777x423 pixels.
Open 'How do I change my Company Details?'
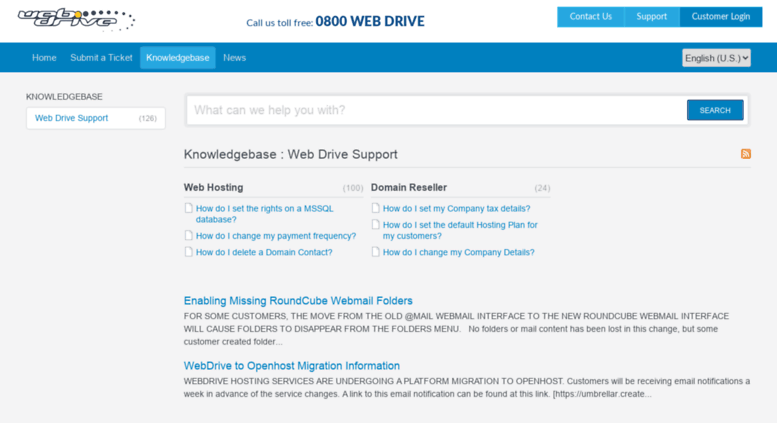click(458, 252)
